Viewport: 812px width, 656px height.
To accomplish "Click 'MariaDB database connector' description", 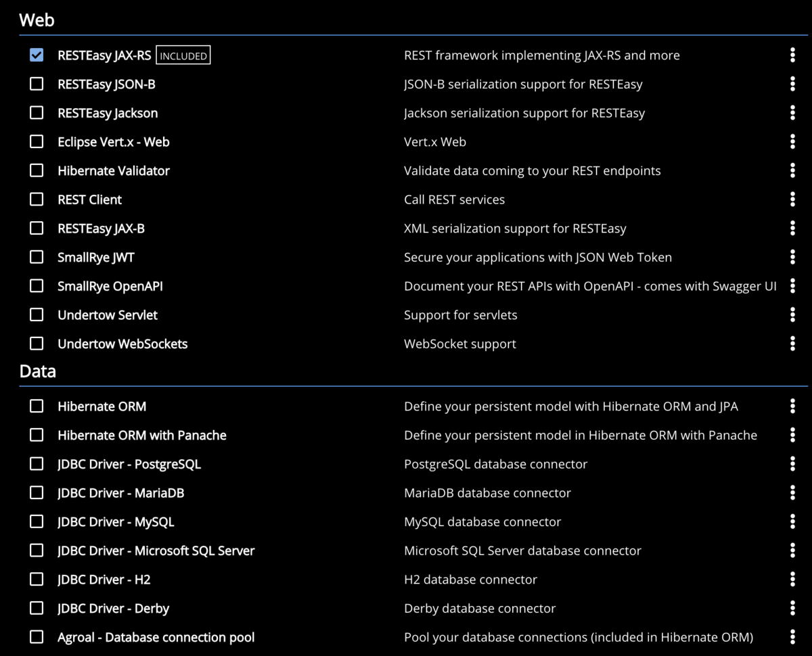I will (487, 493).
